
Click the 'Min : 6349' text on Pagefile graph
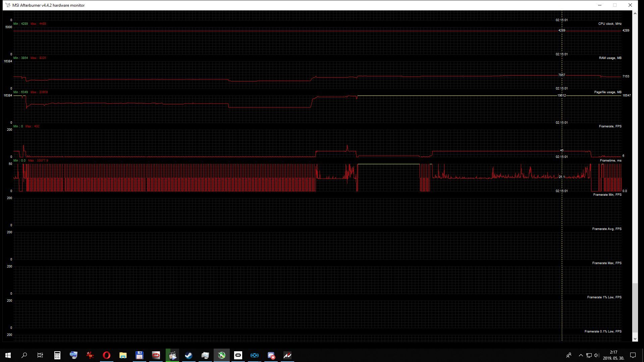[x=20, y=92]
